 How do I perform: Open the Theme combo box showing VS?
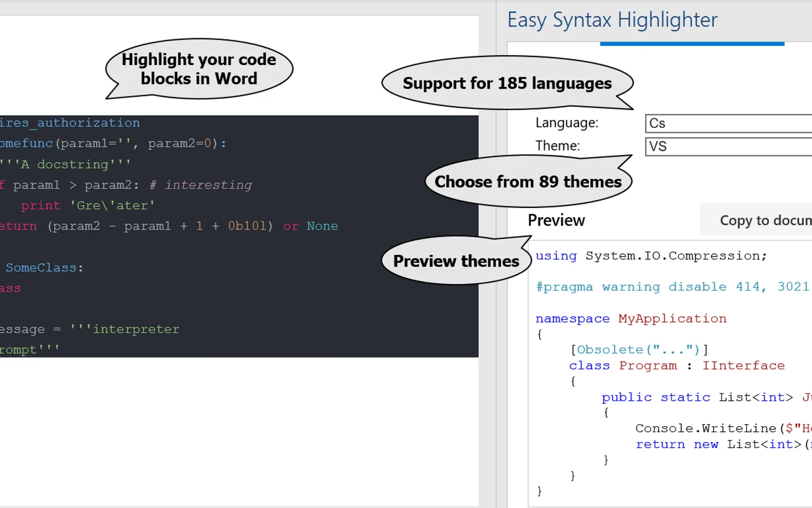coord(729,146)
